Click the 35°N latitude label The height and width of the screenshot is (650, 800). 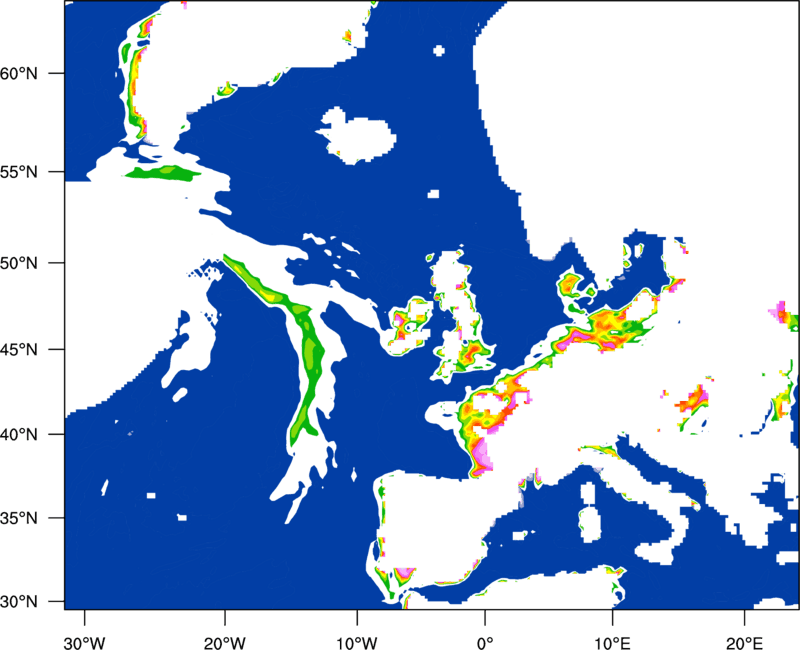(x=19, y=518)
